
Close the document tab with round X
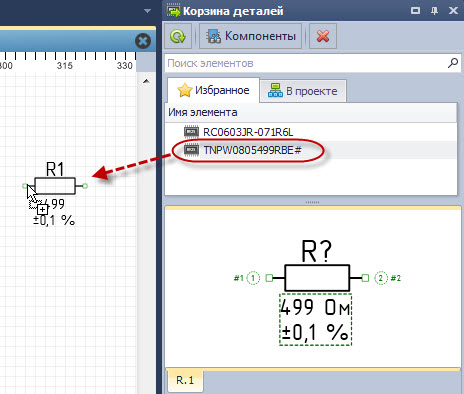[x=143, y=41]
